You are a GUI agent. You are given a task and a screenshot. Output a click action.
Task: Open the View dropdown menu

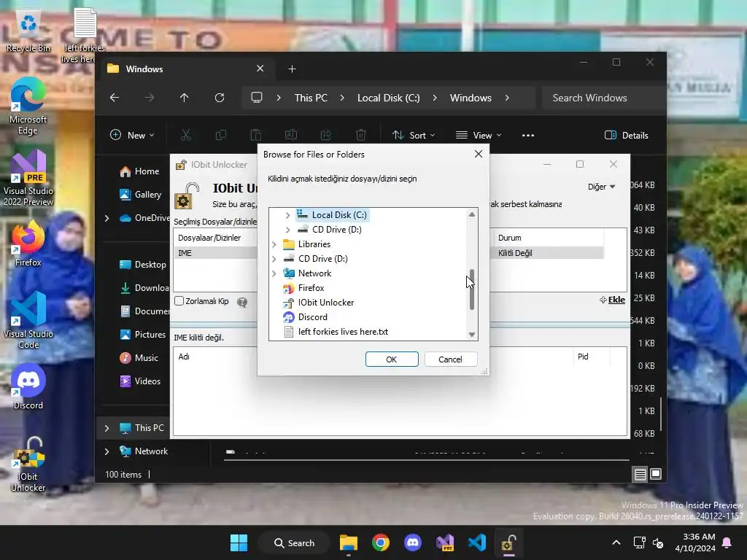(x=479, y=135)
